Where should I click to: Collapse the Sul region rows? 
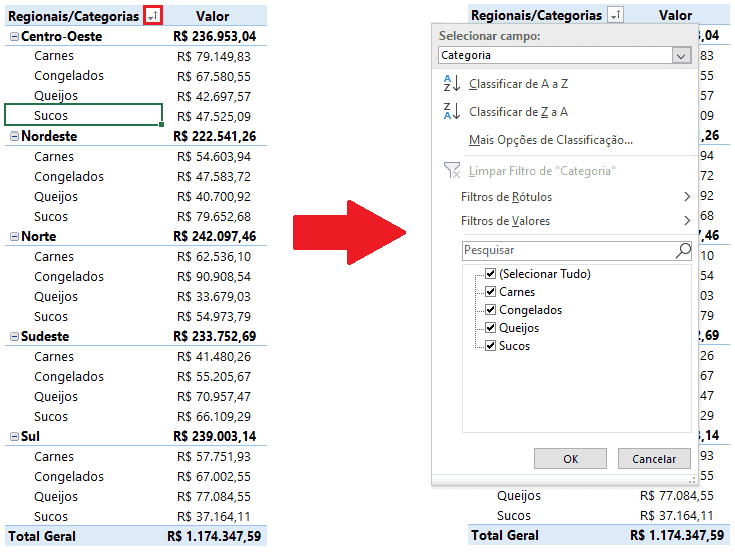(14, 437)
